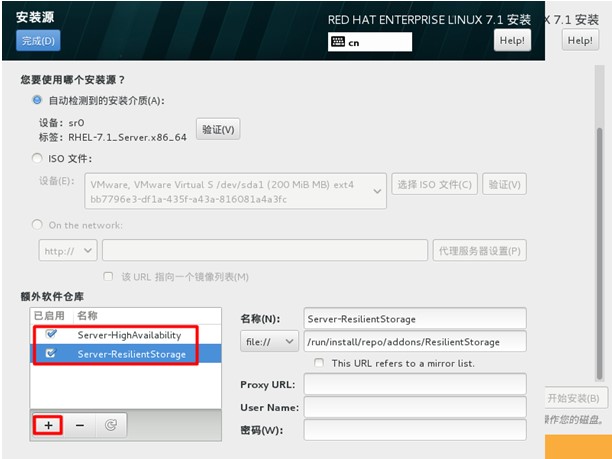Click the cn keyboard layout indicator
Image resolution: width=612 pixels, height=459 pixels.
point(369,42)
